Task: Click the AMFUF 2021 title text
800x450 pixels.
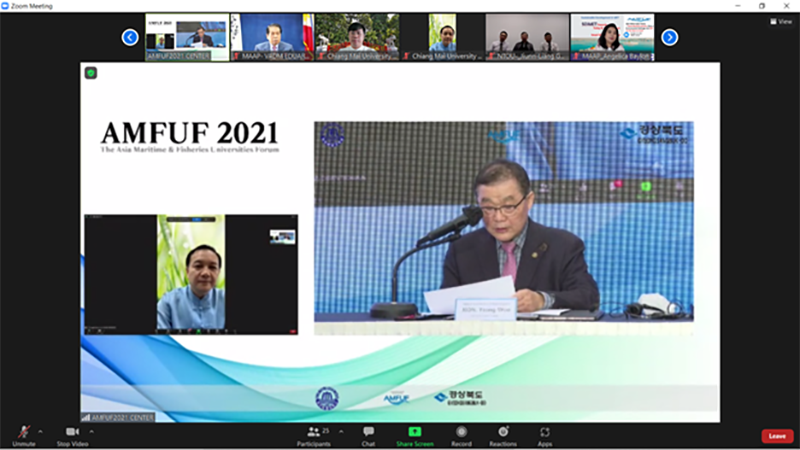Action: (189, 133)
